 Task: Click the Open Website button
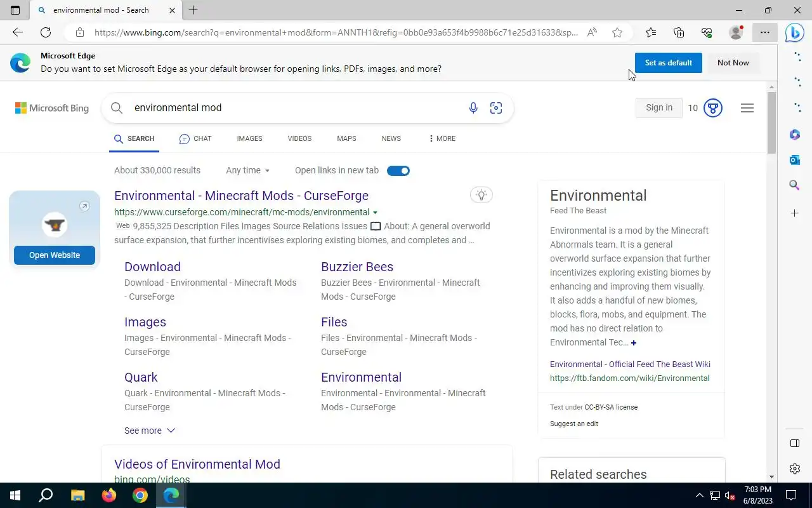pos(55,255)
